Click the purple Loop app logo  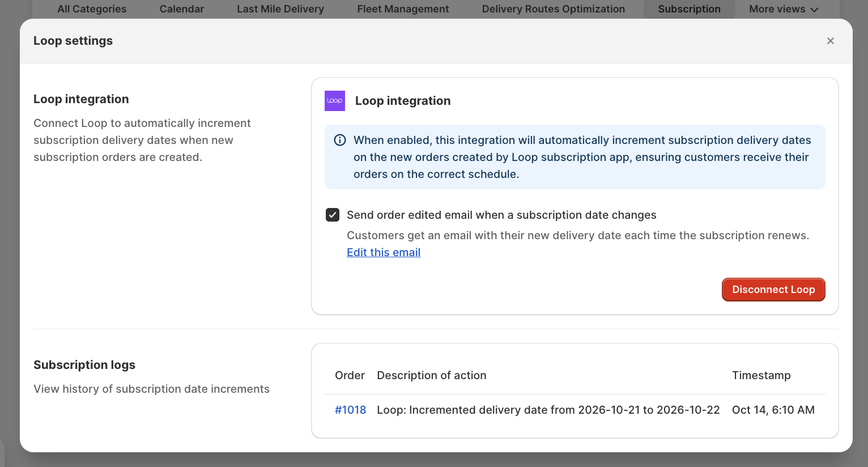pos(335,101)
